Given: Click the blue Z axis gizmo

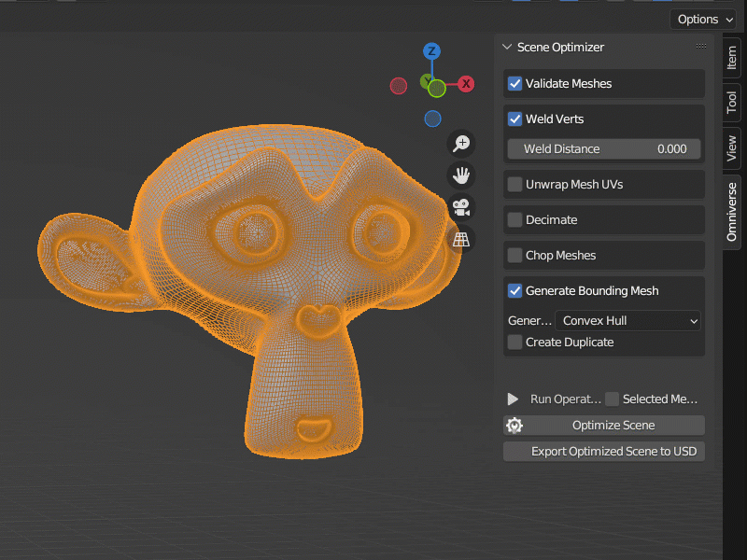Looking at the screenshot, I should 431,51.
